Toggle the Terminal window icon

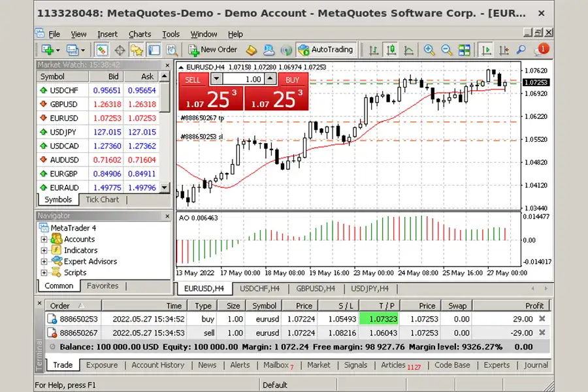click(x=154, y=50)
